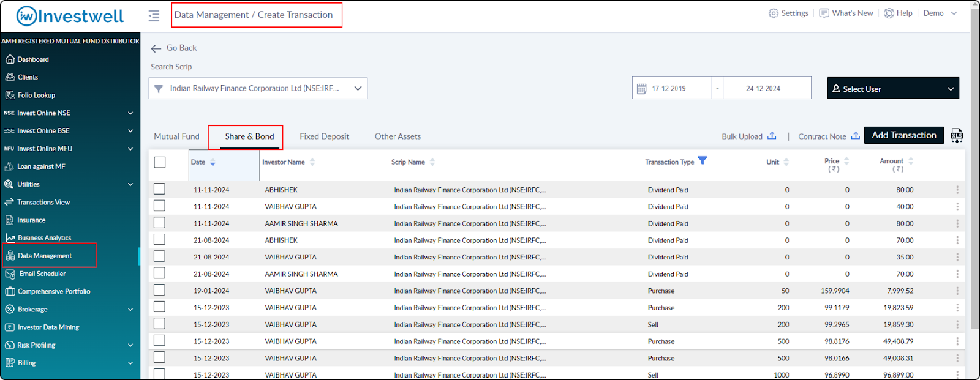Viewport: 980px width, 380px height.
Task: Open Comprehensive Portfolio in sidebar
Action: [48, 291]
